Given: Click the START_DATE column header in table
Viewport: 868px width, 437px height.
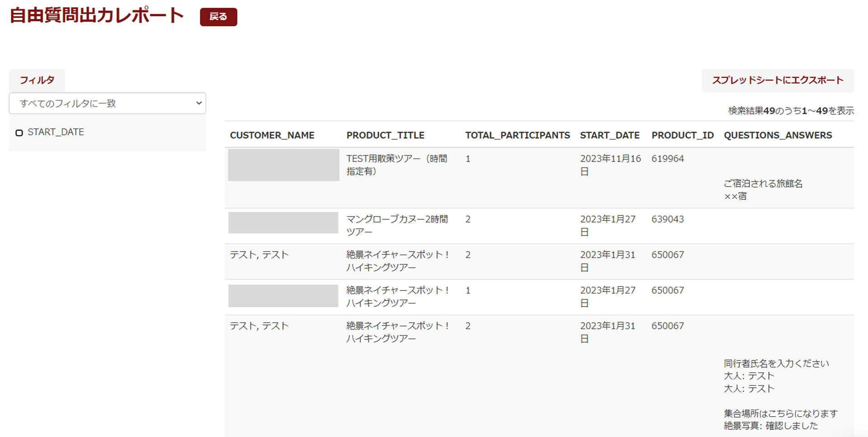Looking at the screenshot, I should click(x=609, y=135).
